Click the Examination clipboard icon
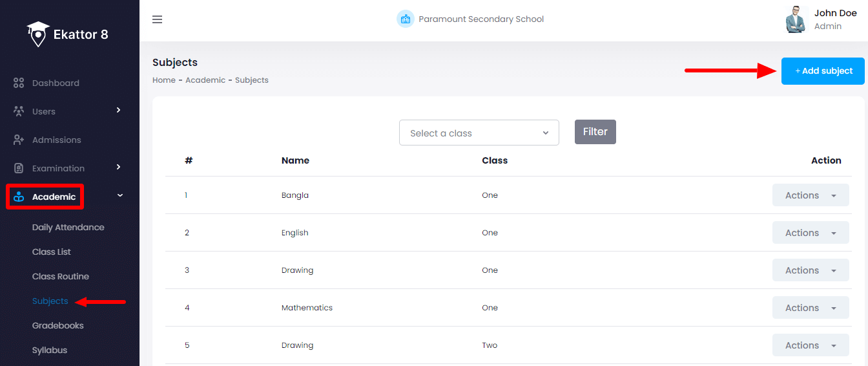The width and height of the screenshot is (868, 366). tap(19, 168)
